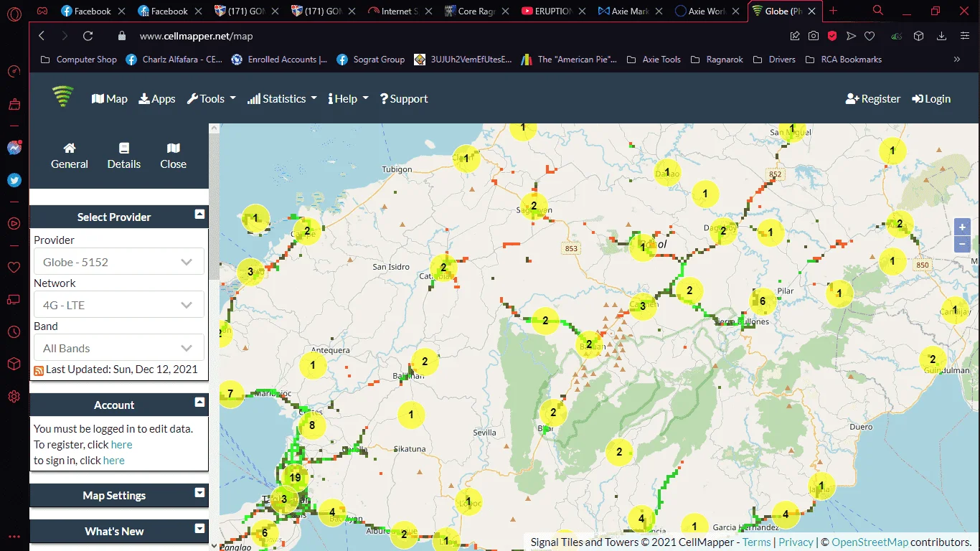Click the RSS feed icon beside Last Updated
The height and width of the screenshot is (551, 980).
[x=39, y=370]
